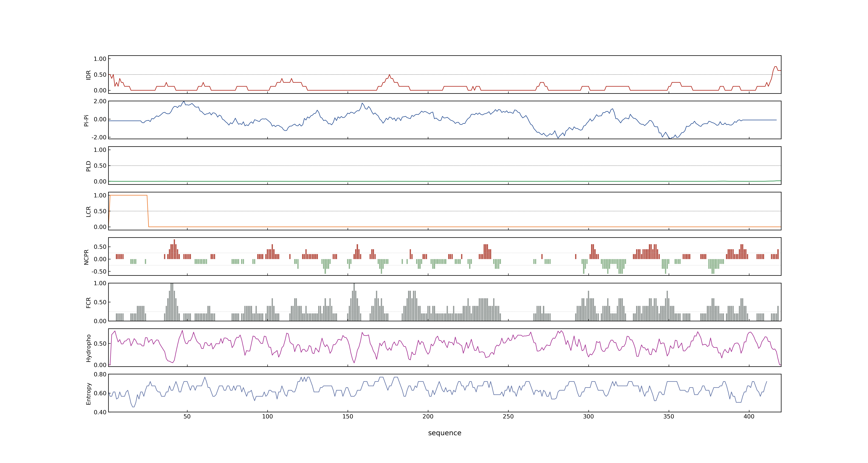Screen dimensions: 868x463
Task: Click the x-axis tick label 250
Action: click(x=508, y=416)
